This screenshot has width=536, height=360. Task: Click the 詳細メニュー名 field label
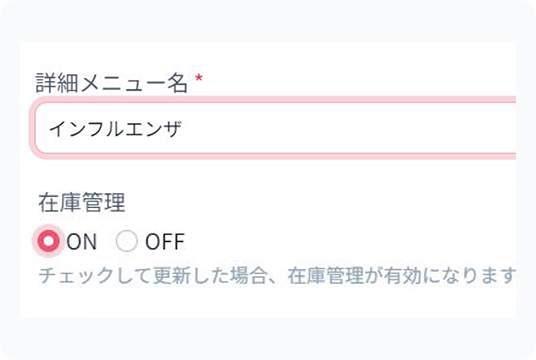[112, 83]
